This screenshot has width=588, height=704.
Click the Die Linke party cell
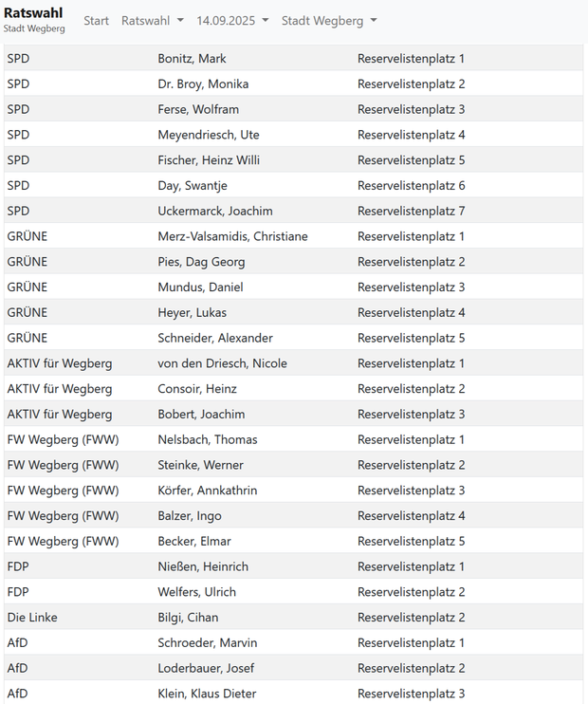(32, 618)
